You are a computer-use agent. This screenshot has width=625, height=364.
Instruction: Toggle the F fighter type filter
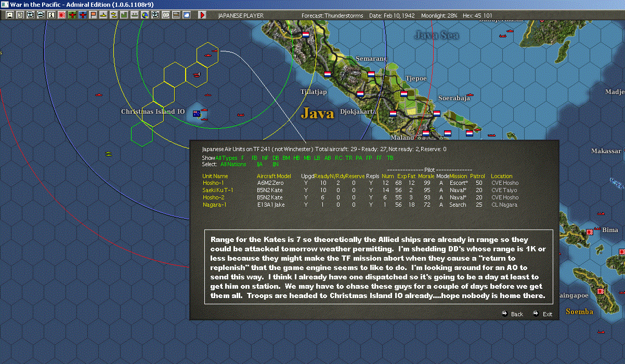(243, 158)
